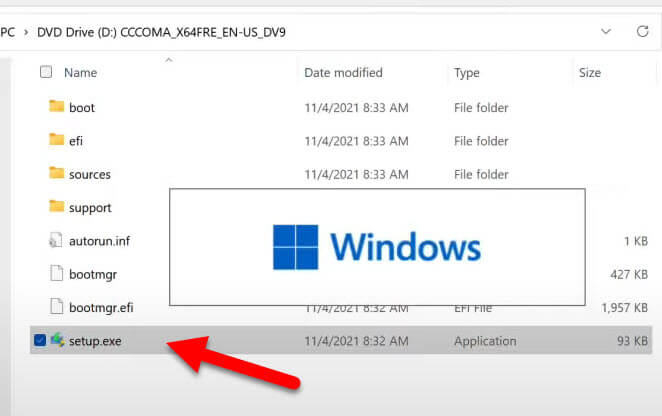
Task: Click the Windows logo splash image
Action: pyautogui.click(x=377, y=247)
